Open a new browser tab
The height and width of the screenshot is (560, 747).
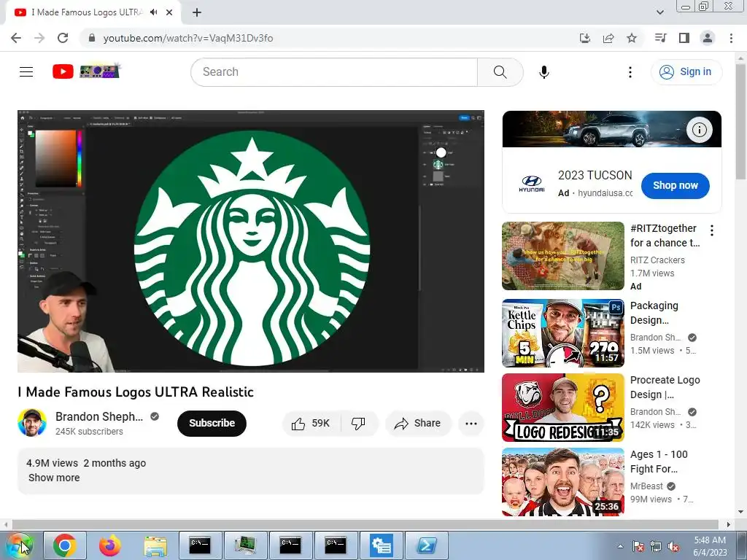point(197,12)
